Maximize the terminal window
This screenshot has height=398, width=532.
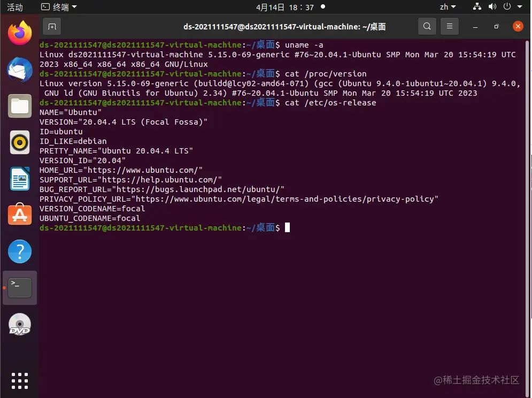[496, 27]
